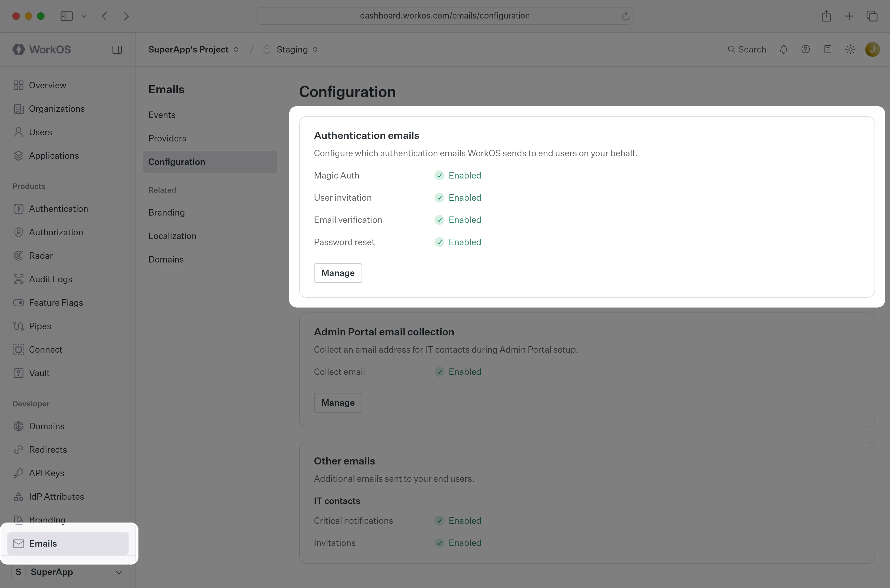Go back with the browser back arrow
Viewport: 890px width, 588px height.
[x=104, y=16]
